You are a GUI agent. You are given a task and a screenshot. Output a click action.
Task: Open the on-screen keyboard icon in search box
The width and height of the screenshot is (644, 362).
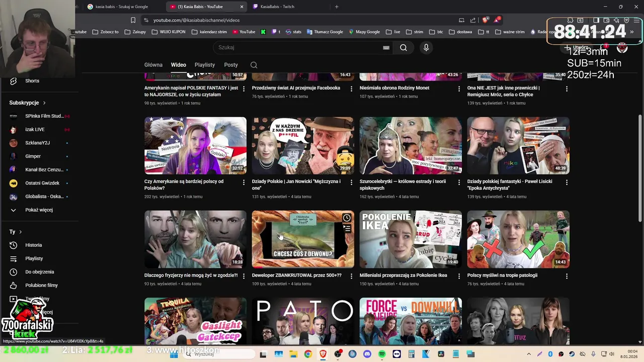pyautogui.click(x=386, y=48)
